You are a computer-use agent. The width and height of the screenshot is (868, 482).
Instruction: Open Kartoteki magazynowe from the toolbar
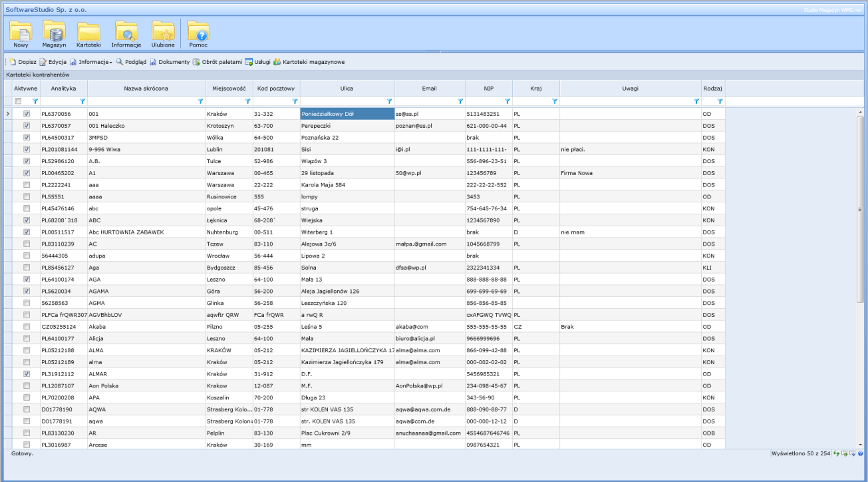[309, 62]
